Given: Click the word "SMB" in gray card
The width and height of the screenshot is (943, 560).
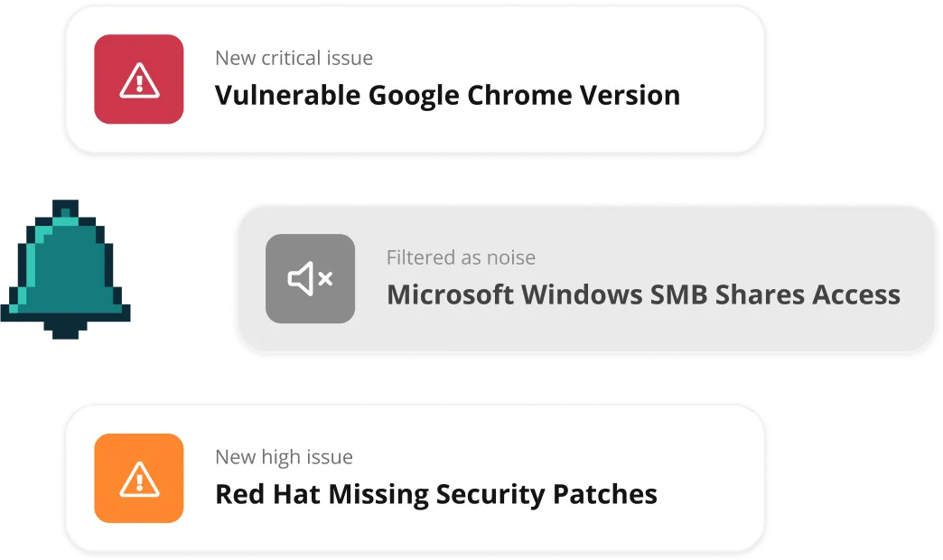Looking at the screenshot, I should click(678, 294).
